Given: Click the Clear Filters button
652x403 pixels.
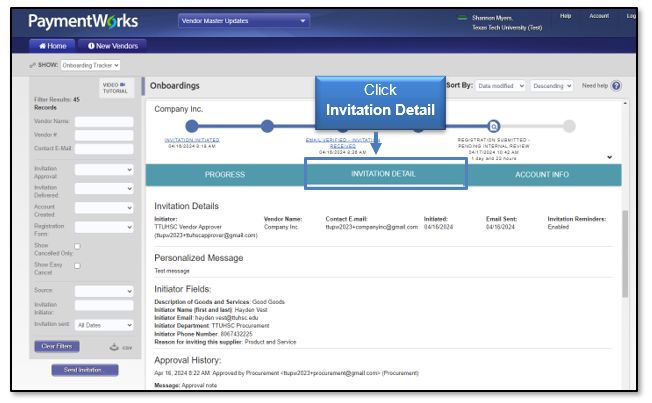Looking at the screenshot, I should 57,346.
